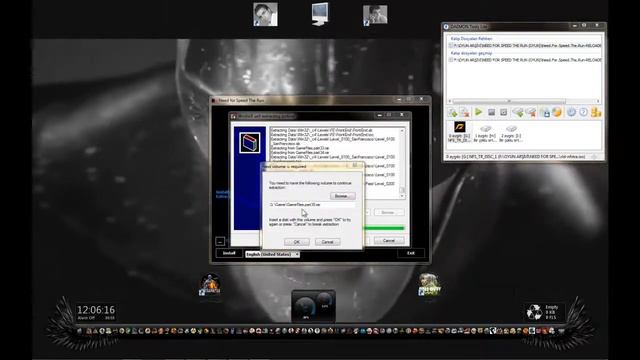
Task: Click the underscore button in NFS launcher
Action: [x=220, y=241]
